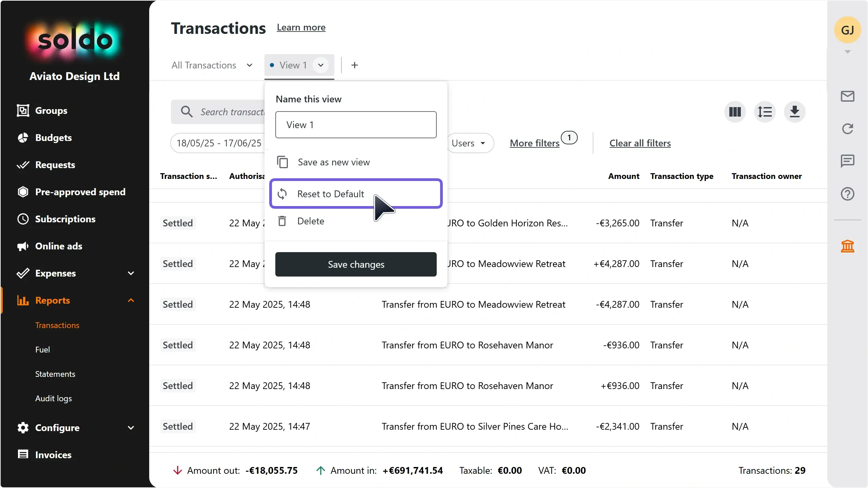This screenshot has height=488, width=868.
Task: Open the Audit logs report page
Action: pyautogui.click(x=54, y=399)
